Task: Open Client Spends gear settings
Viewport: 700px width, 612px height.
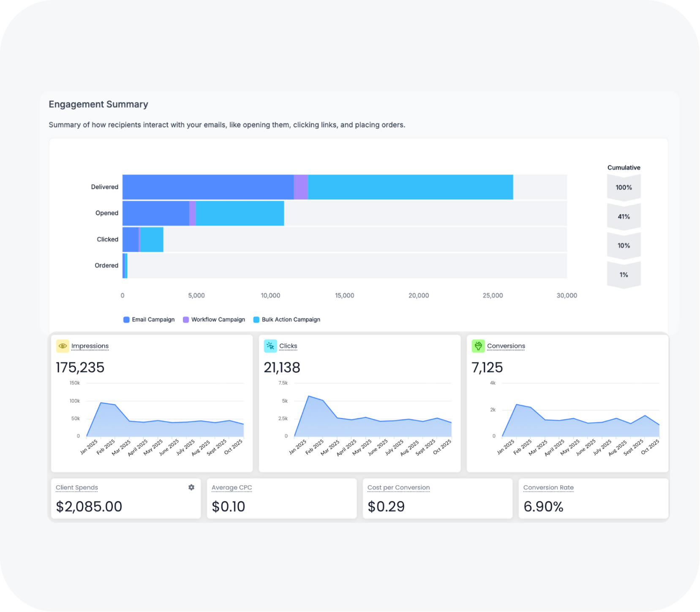Action: pos(191,487)
